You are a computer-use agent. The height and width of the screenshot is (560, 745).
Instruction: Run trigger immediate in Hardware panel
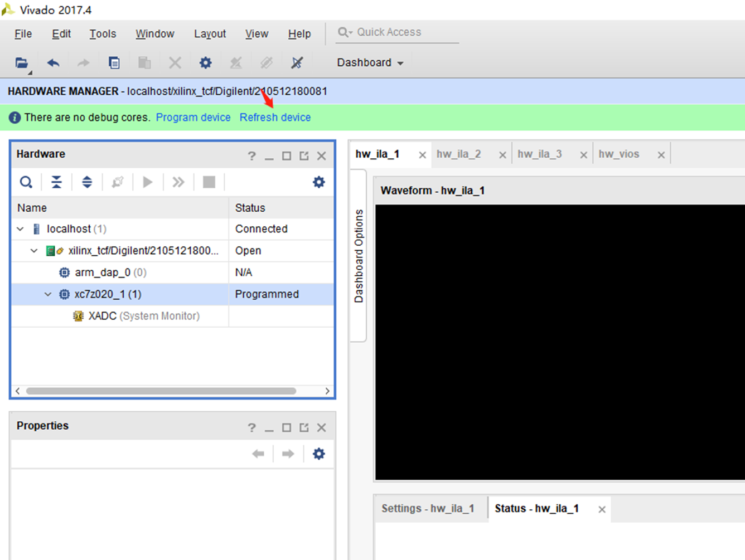point(178,182)
